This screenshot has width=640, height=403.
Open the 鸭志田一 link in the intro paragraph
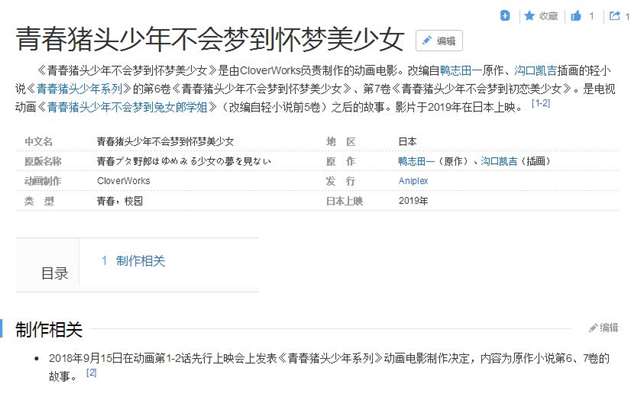[461, 70]
